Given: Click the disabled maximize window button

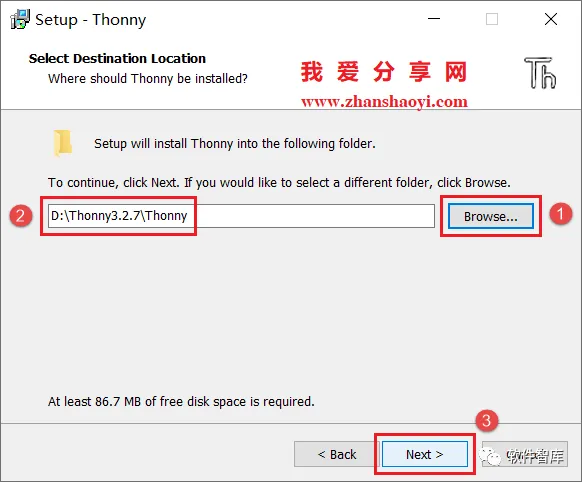Looking at the screenshot, I should pyautogui.click(x=492, y=19).
